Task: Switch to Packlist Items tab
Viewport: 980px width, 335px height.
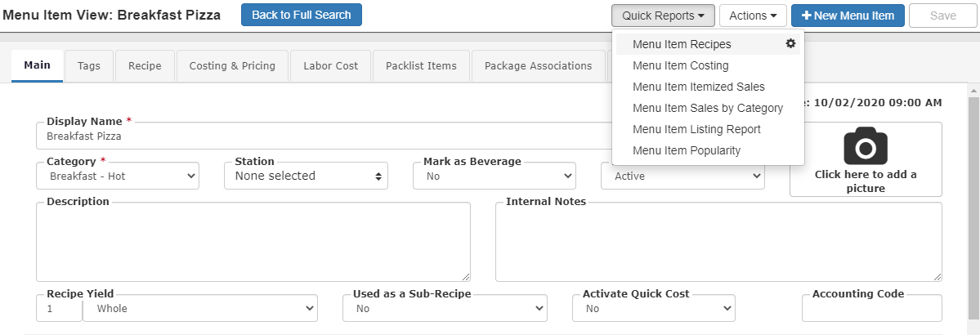Action: pyautogui.click(x=421, y=65)
